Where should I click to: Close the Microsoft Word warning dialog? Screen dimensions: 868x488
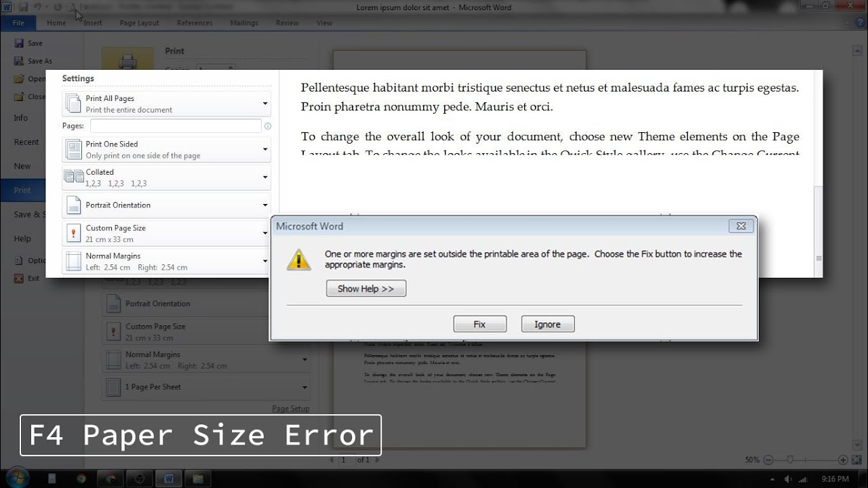pos(741,226)
